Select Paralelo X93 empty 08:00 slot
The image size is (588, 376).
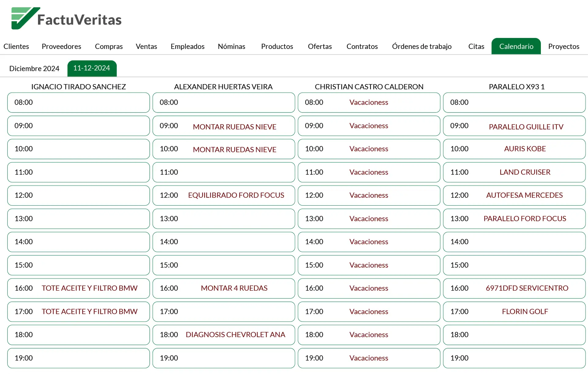[x=514, y=102]
